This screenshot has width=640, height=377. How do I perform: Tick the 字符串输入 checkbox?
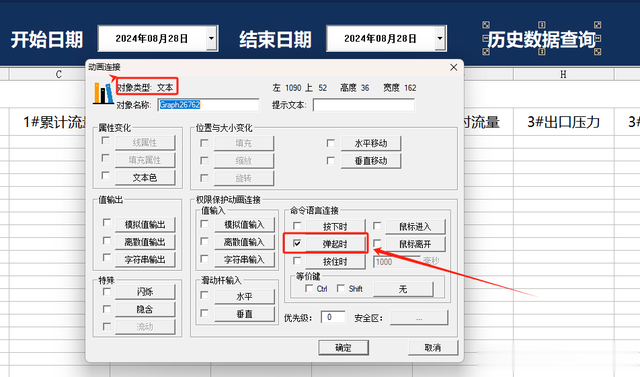pos(204,259)
